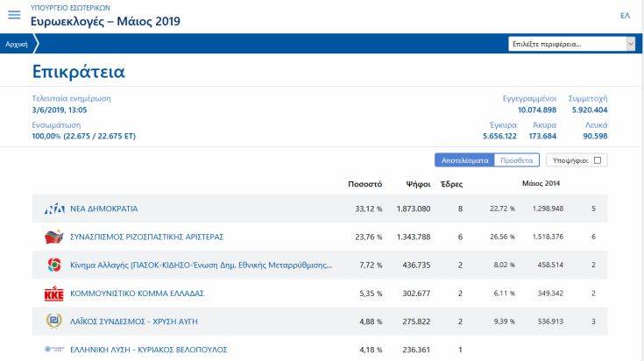644x361 pixels.
Task: Click the Ελληνική Λύση party logo
Action: pyautogui.click(x=54, y=350)
